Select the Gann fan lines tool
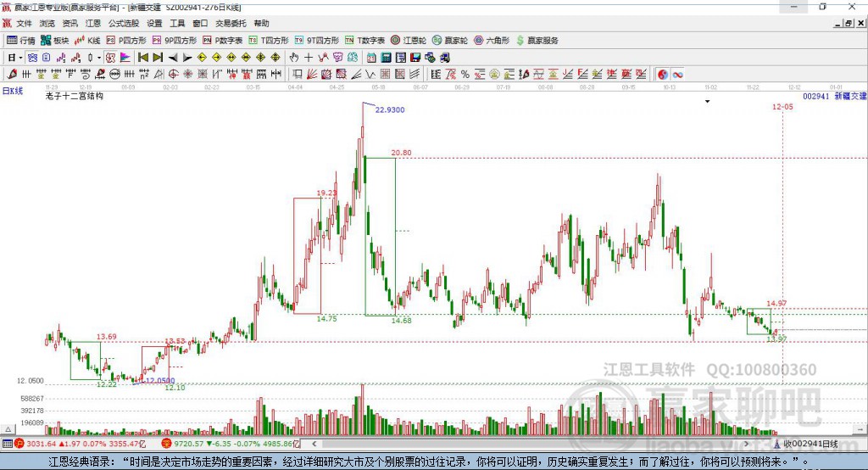Screen dimensions: 868x470 click(x=312, y=75)
